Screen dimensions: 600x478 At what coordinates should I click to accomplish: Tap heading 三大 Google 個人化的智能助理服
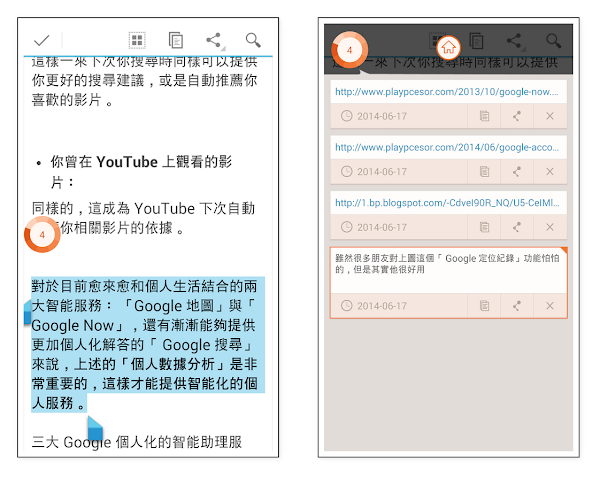pos(137,442)
